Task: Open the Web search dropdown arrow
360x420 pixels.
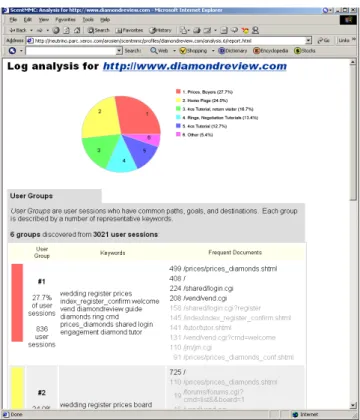Action: (174, 51)
